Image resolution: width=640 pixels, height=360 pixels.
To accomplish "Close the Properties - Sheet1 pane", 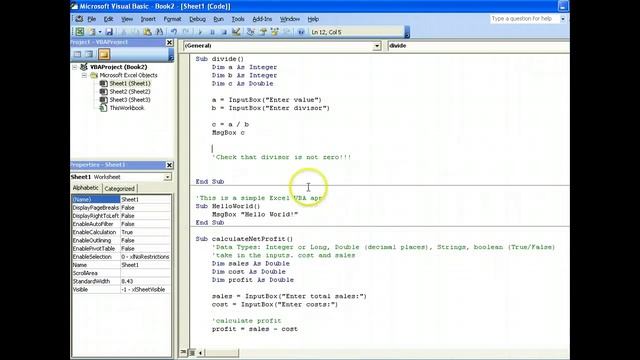I will 169,165.
